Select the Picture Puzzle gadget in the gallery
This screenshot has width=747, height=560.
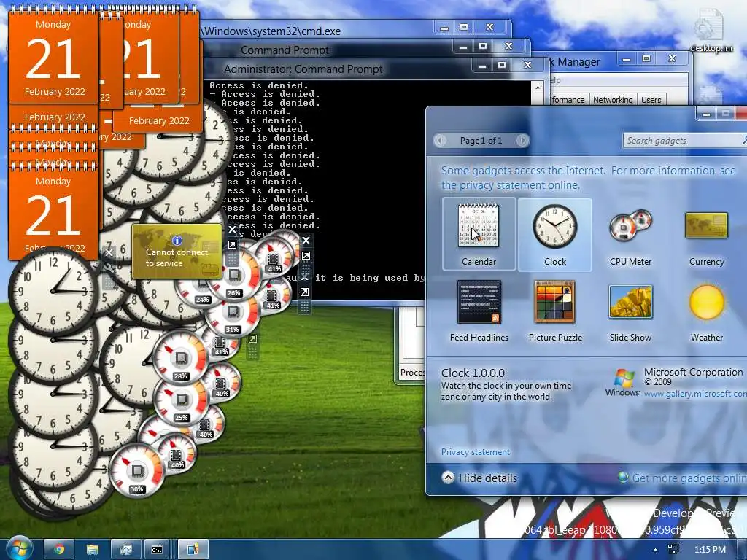[555, 311]
